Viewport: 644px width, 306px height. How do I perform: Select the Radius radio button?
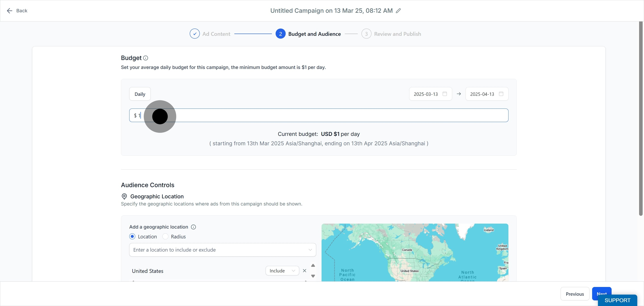pos(165,237)
